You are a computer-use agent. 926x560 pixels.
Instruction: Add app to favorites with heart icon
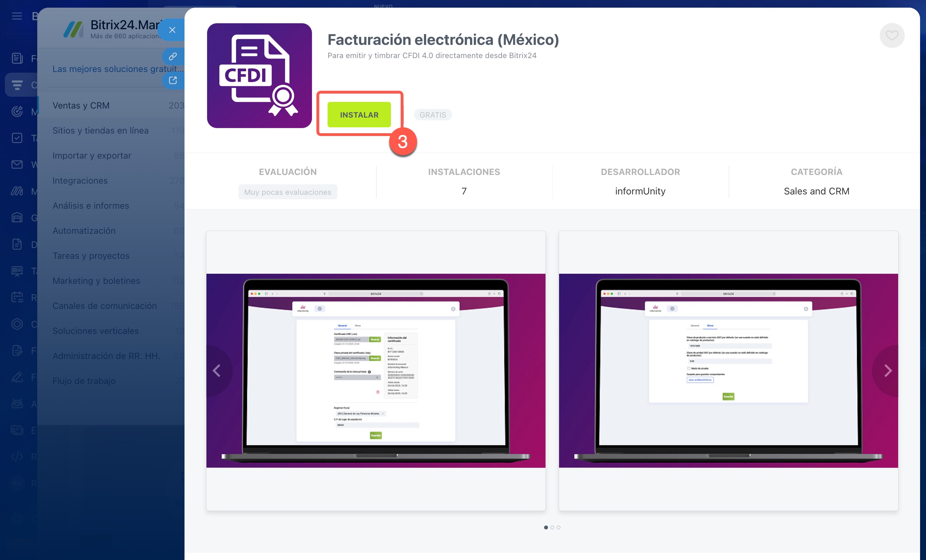[892, 36]
